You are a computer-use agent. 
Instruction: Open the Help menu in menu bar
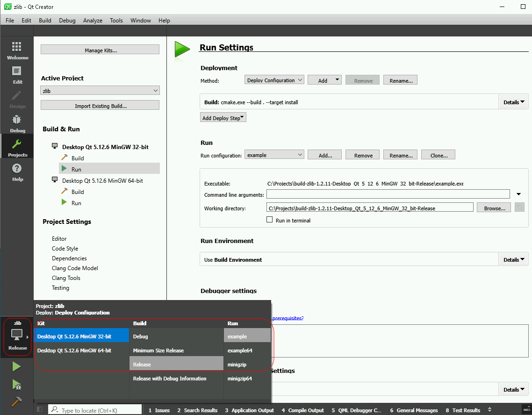[x=164, y=21]
